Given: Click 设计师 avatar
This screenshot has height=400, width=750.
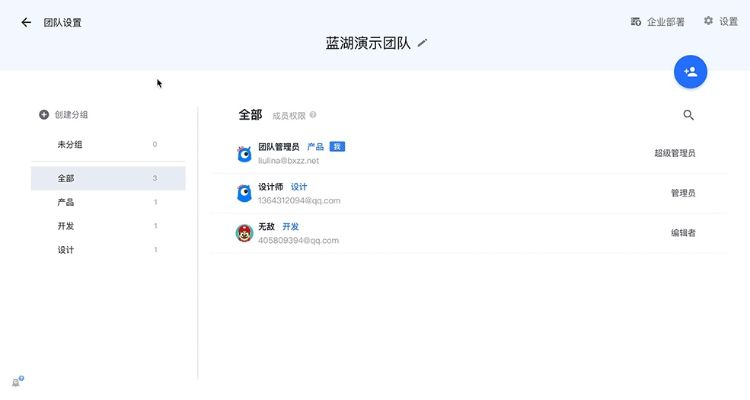Looking at the screenshot, I should coord(244,193).
